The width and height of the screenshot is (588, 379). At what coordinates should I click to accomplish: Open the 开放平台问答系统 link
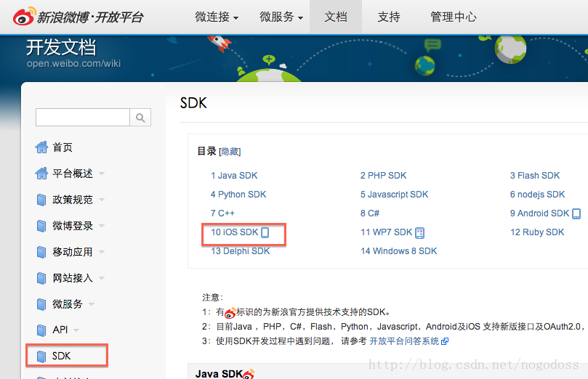coord(404,341)
